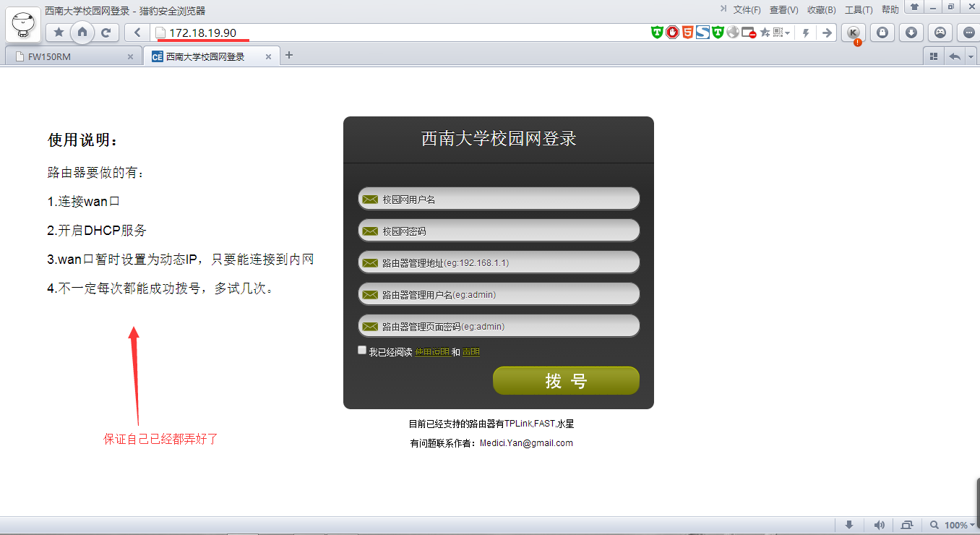The height and width of the screenshot is (535, 980).
Task: Click the 路由器管理地址 input field
Action: pos(499,262)
